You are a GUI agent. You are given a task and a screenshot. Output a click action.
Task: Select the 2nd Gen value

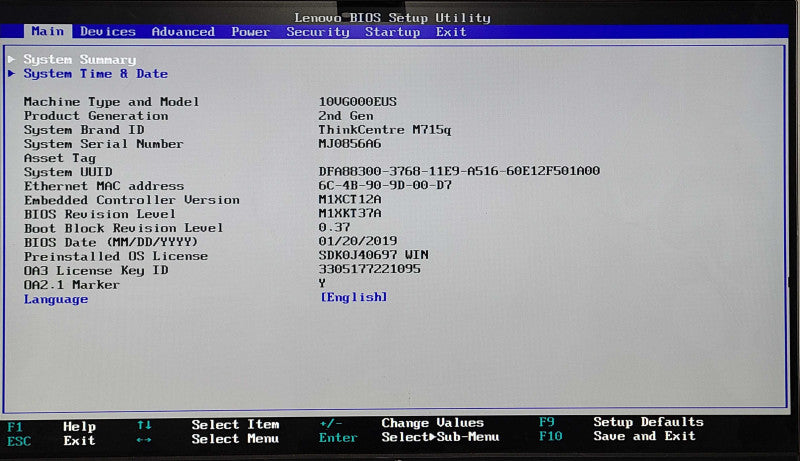click(345, 116)
